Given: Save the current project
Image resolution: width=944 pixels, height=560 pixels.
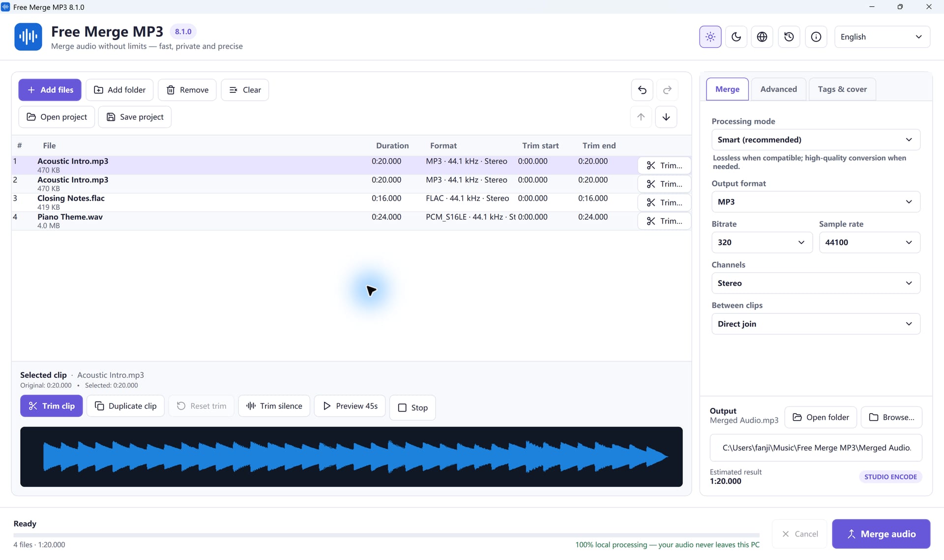Looking at the screenshot, I should (135, 117).
